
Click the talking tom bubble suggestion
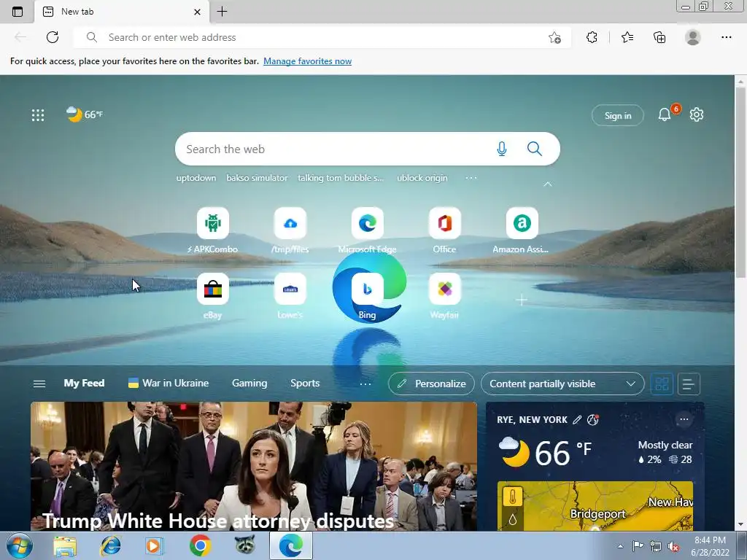coord(341,178)
